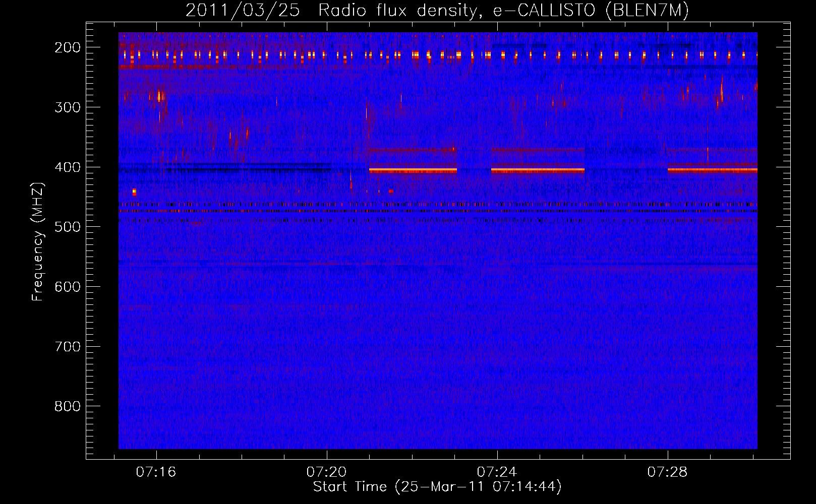The width and height of the screenshot is (816, 504).
Task: Click the 600 frequency tick label
Action: [68, 287]
